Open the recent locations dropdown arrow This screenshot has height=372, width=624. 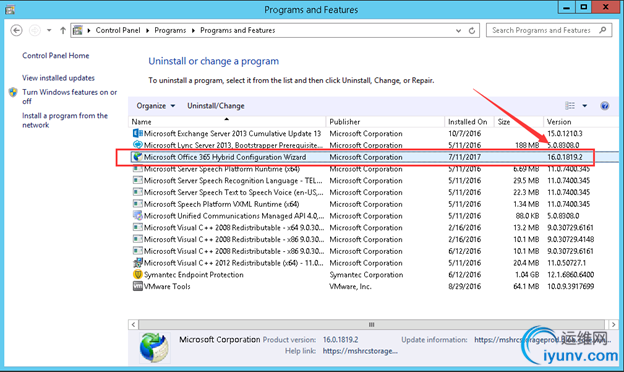click(x=49, y=30)
